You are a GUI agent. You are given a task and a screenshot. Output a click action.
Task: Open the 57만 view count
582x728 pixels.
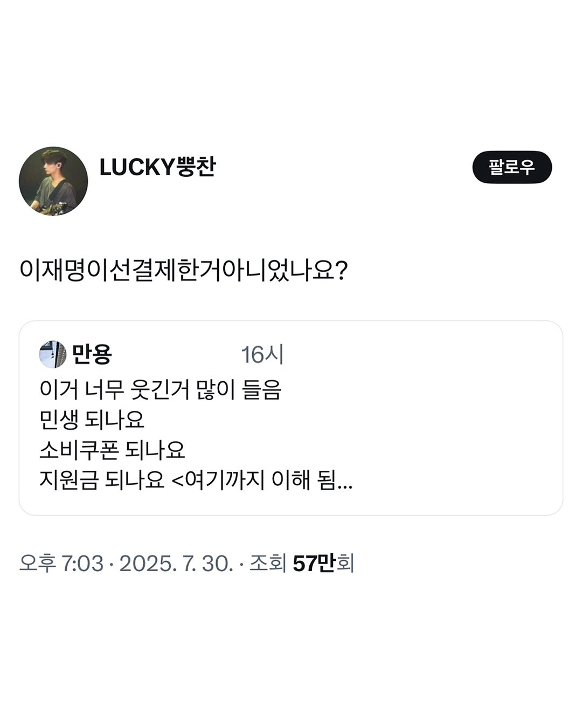(x=314, y=564)
